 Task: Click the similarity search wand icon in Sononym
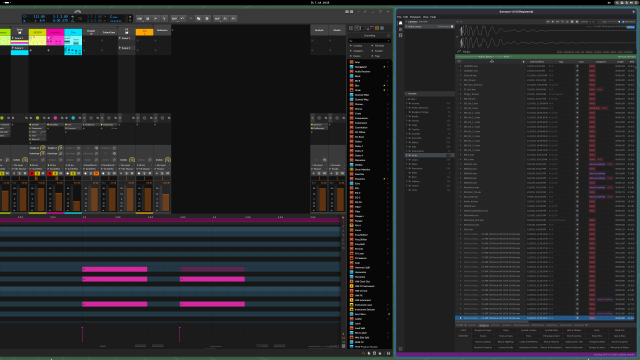459,52
